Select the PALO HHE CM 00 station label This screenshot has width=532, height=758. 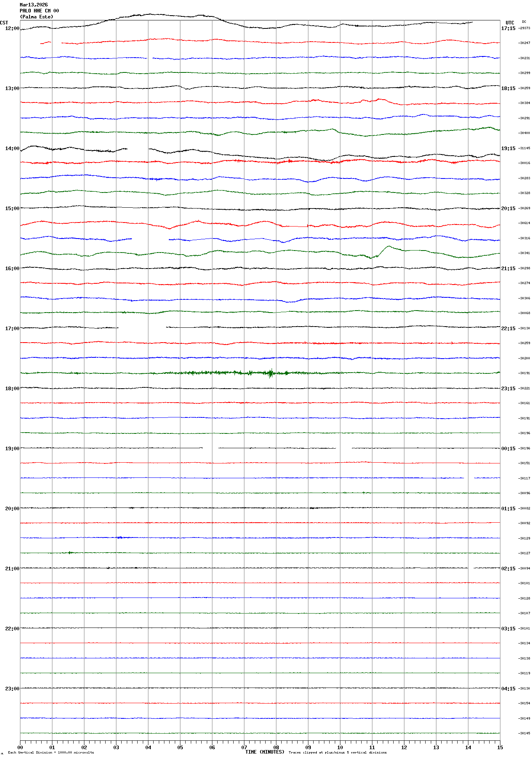pyautogui.click(x=39, y=11)
